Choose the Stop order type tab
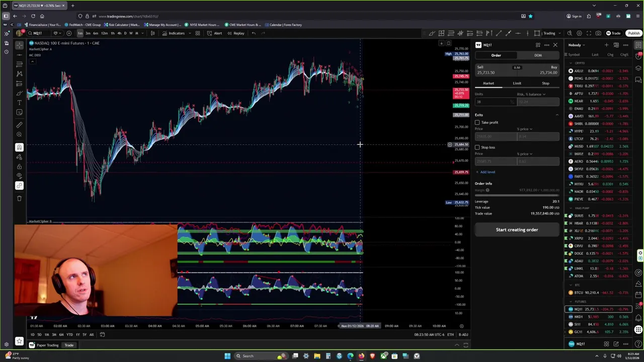This screenshot has height=362, width=644. tap(545, 83)
